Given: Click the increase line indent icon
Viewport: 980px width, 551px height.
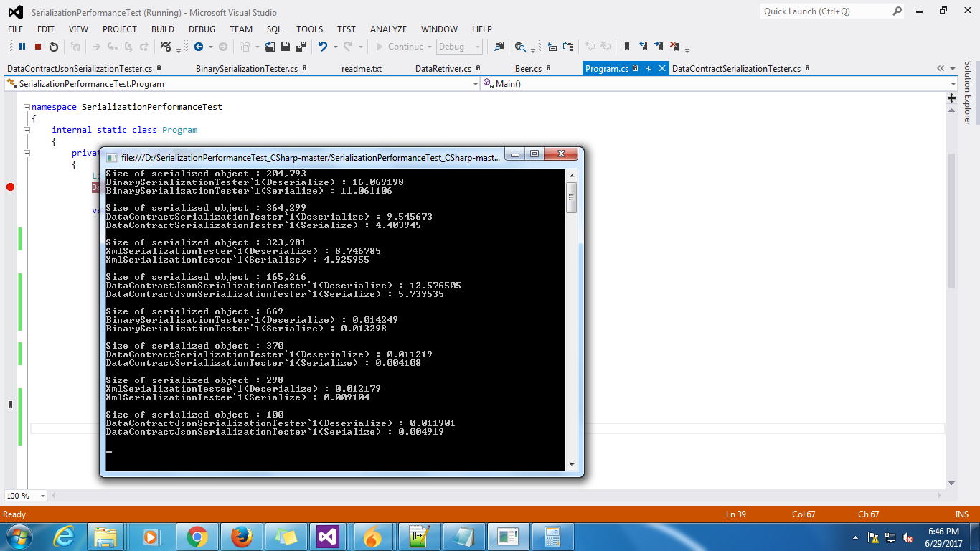Looking at the screenshot, I should (568, 47).
